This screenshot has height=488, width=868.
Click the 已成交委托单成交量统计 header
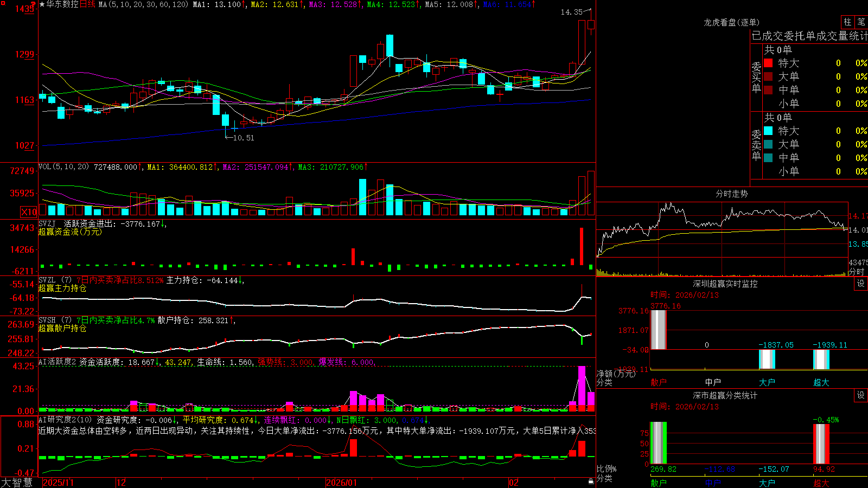point(809,36)
